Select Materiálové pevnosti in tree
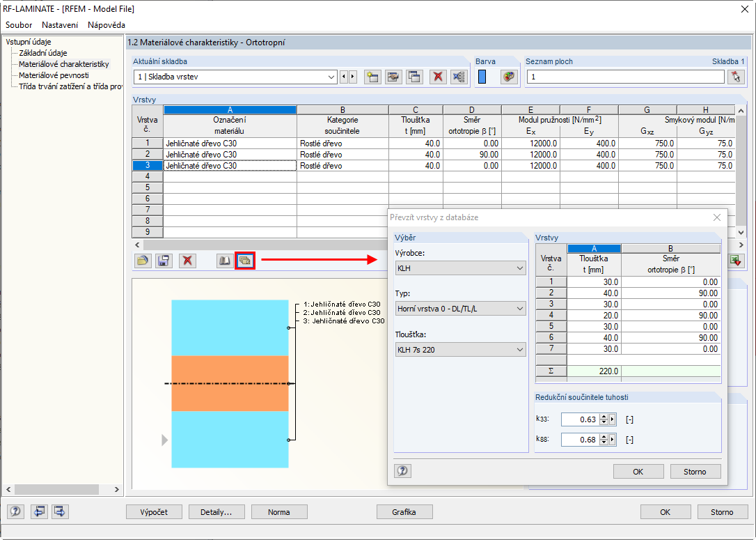This screenshot has height=540, width=756. (x=54, y=75)
